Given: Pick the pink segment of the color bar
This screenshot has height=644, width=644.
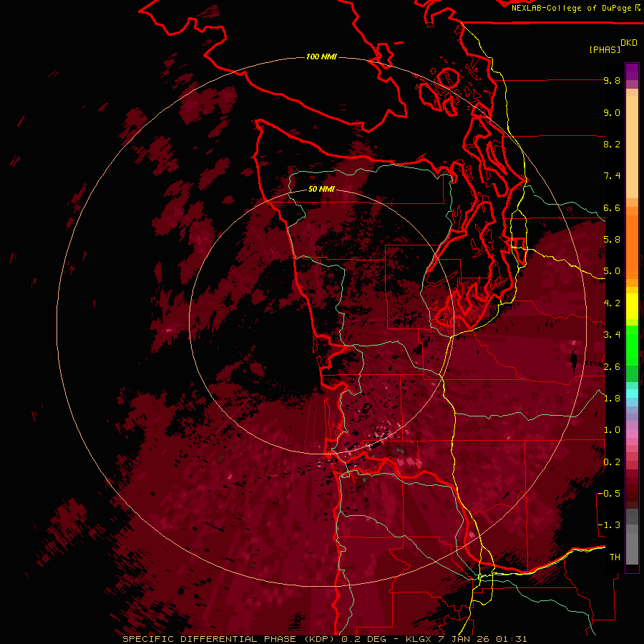Looking at the screenshot, I should (x=632, y=434).
